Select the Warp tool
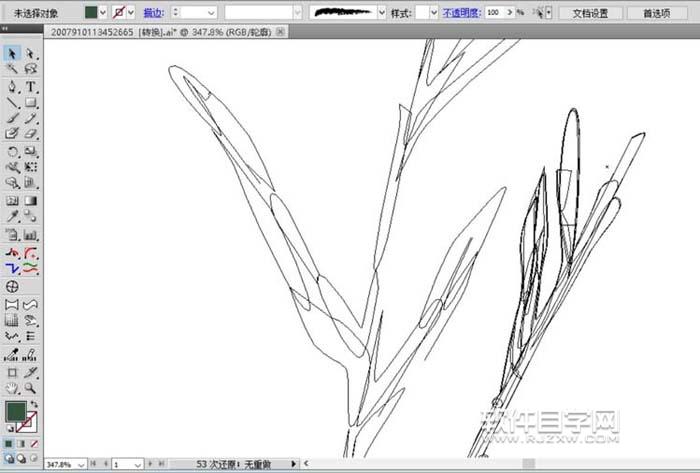Image resolution: width=700 pixels, height=473 pixels. 12,167
